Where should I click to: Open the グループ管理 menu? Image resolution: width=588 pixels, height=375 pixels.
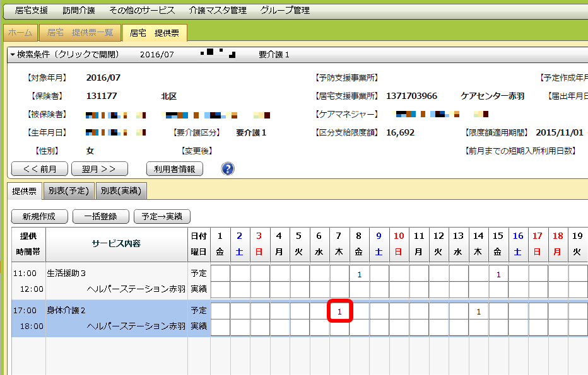point(285,11)
